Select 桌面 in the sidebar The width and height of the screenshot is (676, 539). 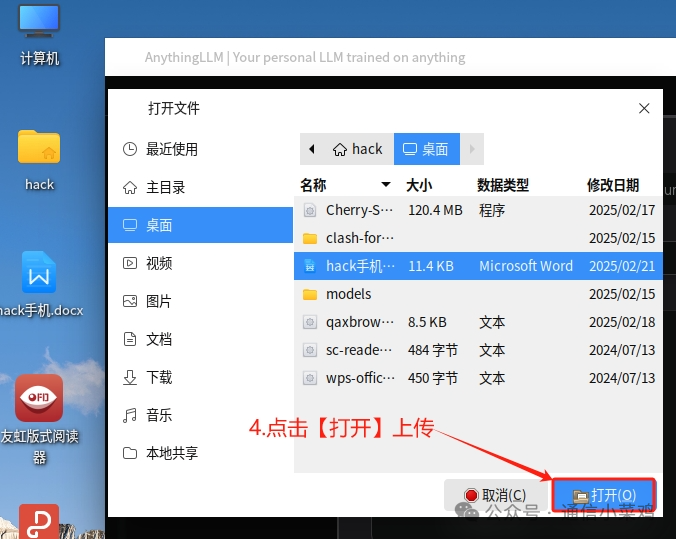click(x=200, y=225)
